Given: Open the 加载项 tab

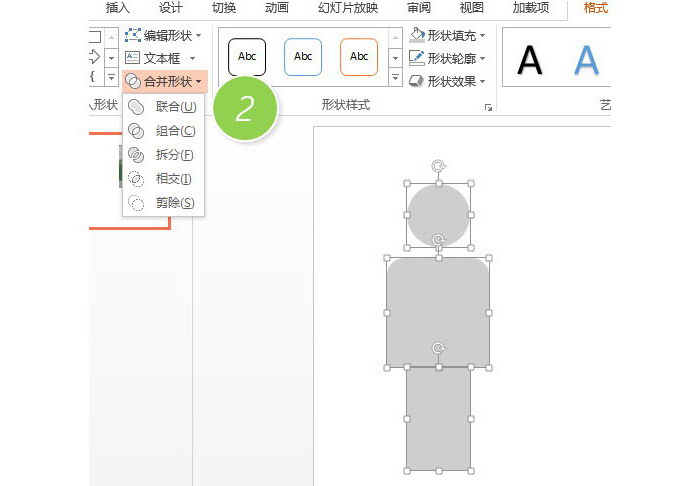Looking at the screenshot, I should click(531, 8).
